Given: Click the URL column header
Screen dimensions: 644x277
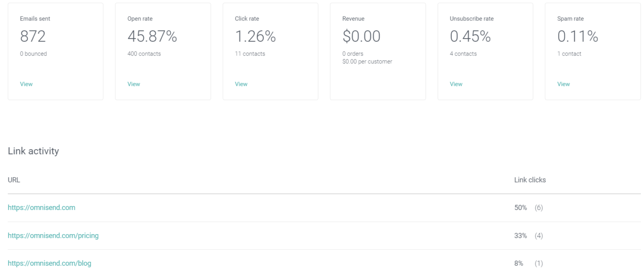Looking at the screenshot, I should [x=14, y=180].
